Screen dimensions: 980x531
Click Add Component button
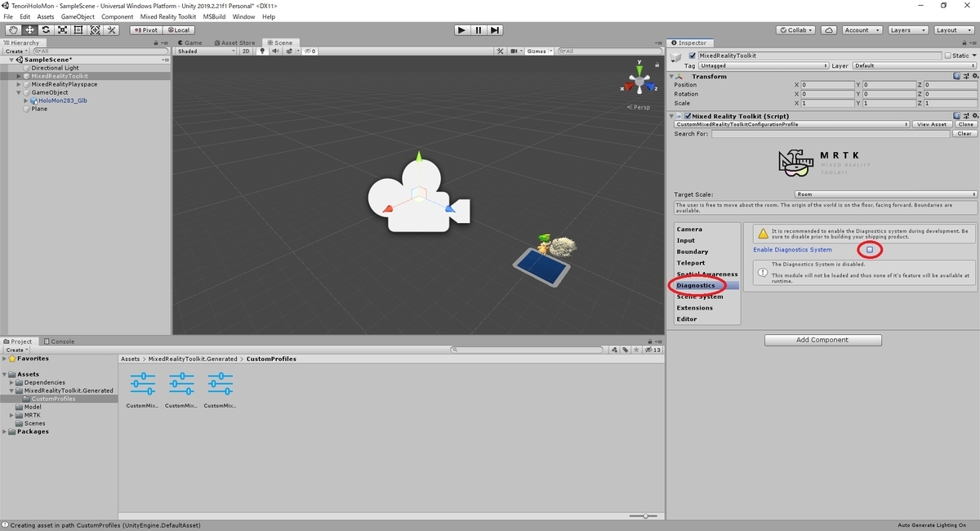(x=823, y=340)
